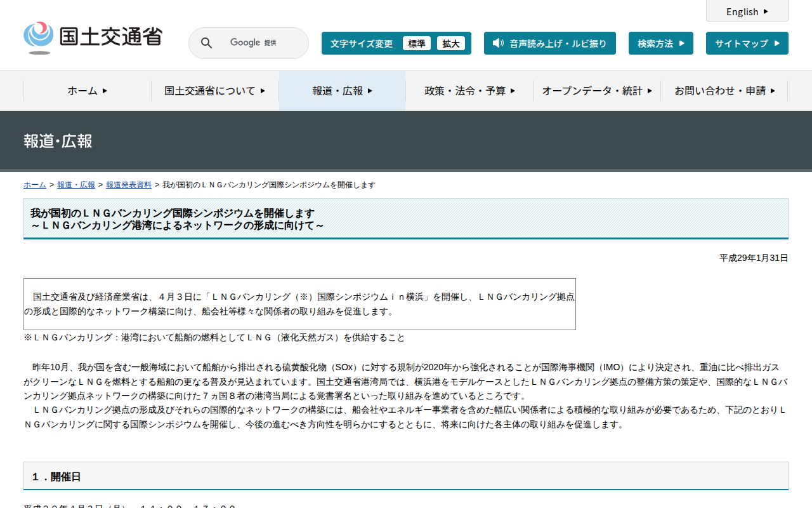Screen dimensions: 812x508
Task: Click the arrow next to お問い合わせ・申請
Action: pos(773,91)
